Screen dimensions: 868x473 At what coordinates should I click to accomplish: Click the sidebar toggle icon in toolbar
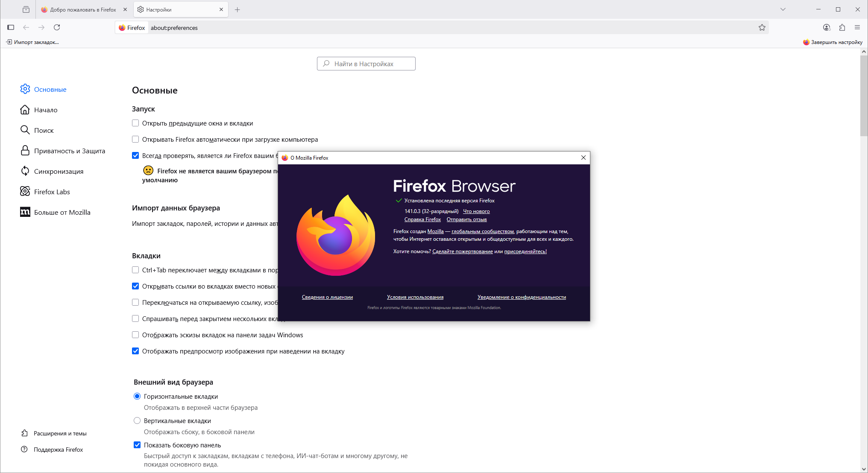click(11, 27)
